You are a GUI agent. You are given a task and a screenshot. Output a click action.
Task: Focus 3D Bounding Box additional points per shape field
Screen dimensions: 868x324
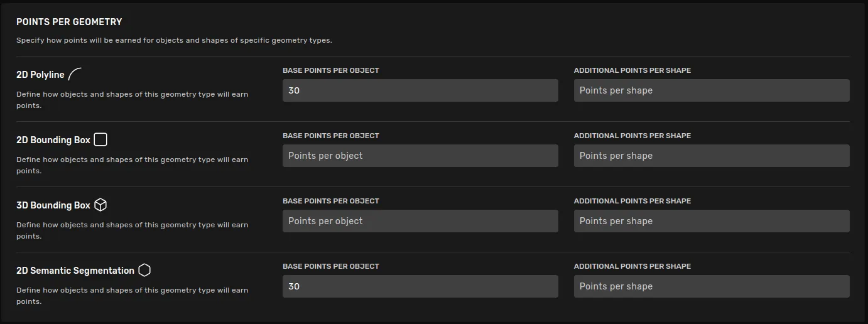point(712,221)
